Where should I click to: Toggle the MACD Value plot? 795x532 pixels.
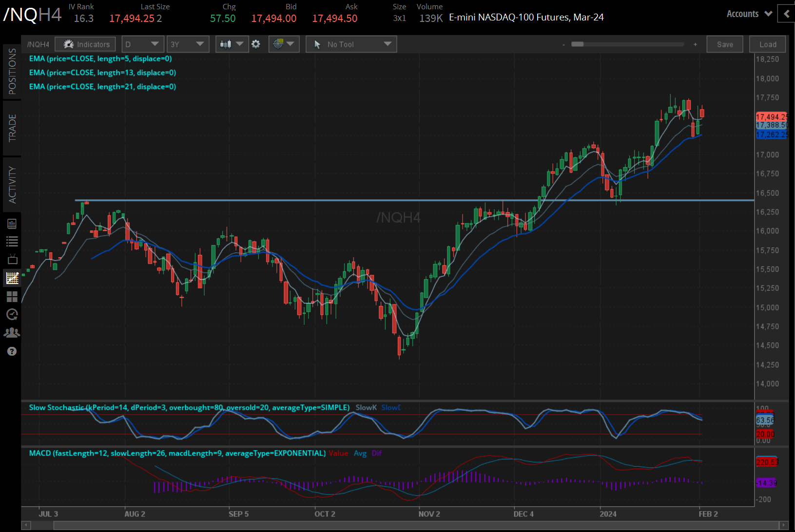[339, 453]
